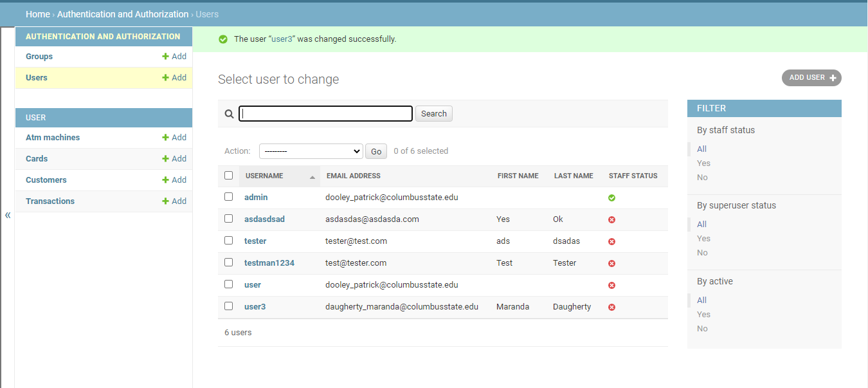Click the green staff status icon for admin
Screen dimensions: 868x388
point(611,198)
